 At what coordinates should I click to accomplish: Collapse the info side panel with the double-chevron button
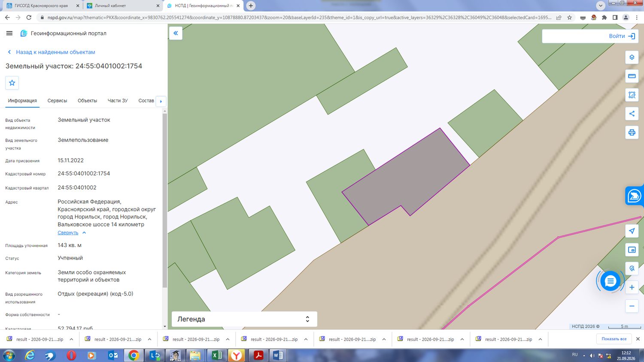point(176,33)
